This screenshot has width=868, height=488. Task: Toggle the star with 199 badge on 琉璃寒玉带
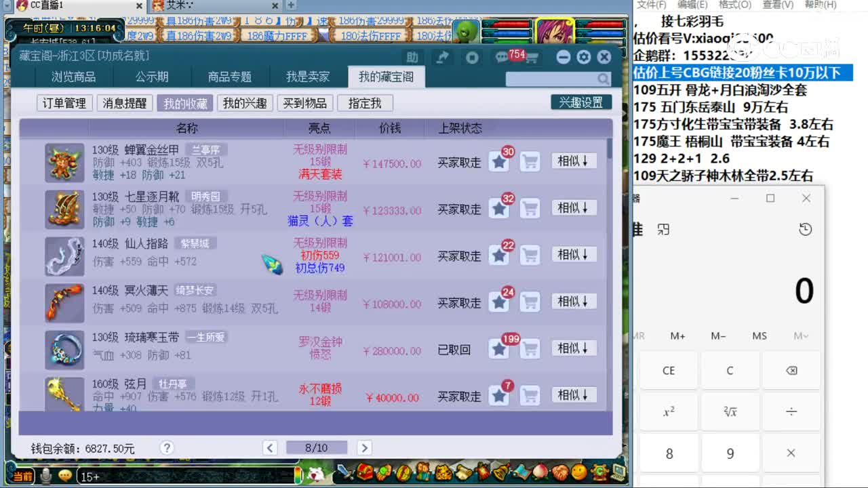tap(500, 348)
